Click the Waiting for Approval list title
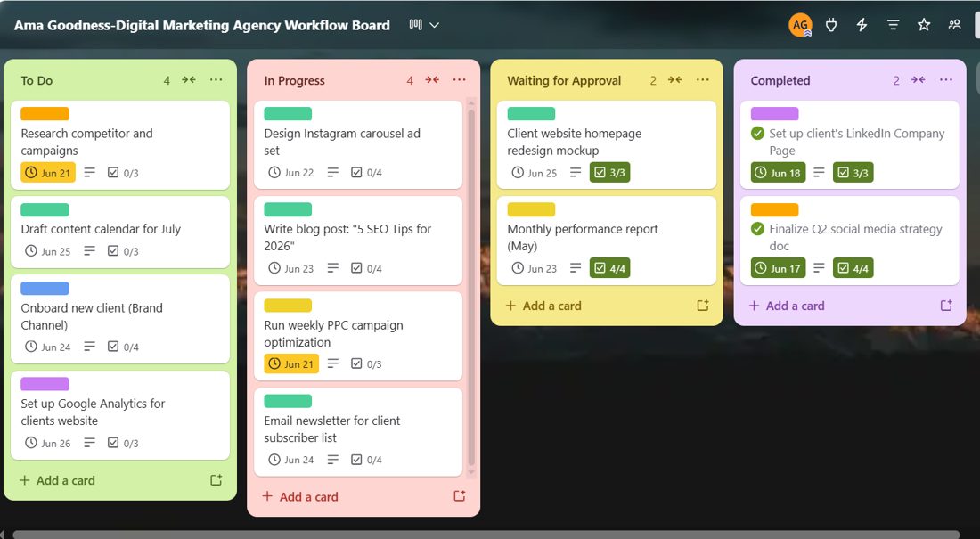The width and height of the screenshot is (980, 539). coord(564,81)
